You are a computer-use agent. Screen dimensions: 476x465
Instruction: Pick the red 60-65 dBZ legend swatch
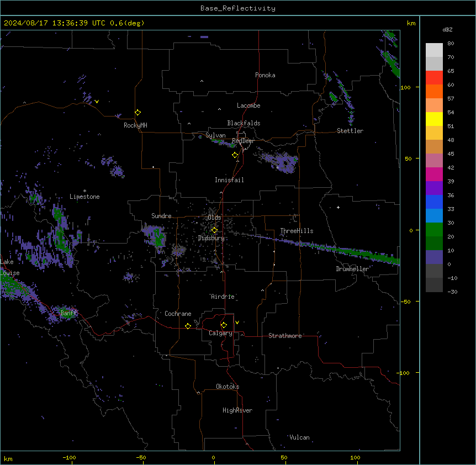tap(434, 77)
